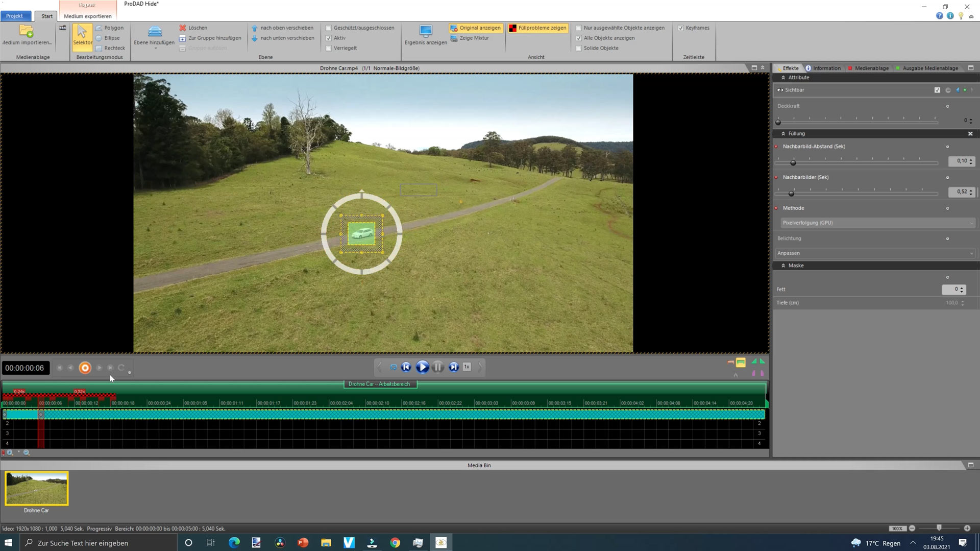Image resolution: width=980 pixels, height=551 pixels.
Task: Uncheck the Keyframes checkbox
Action: (681, 28)
